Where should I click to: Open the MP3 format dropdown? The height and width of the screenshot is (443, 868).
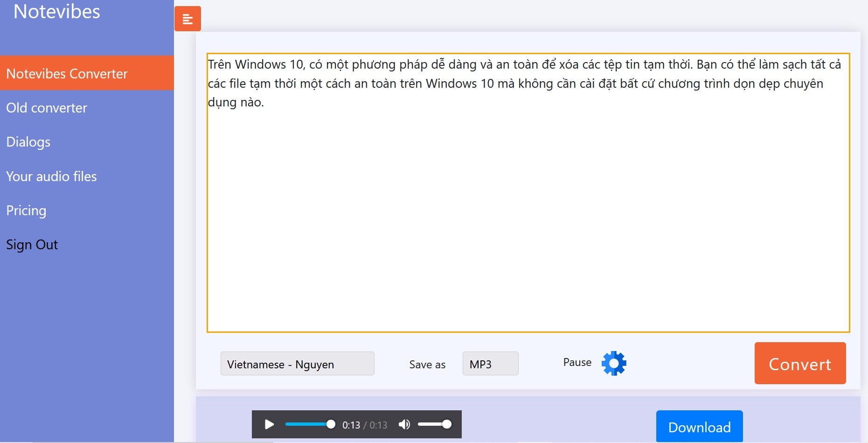click(x=490, y=364)
